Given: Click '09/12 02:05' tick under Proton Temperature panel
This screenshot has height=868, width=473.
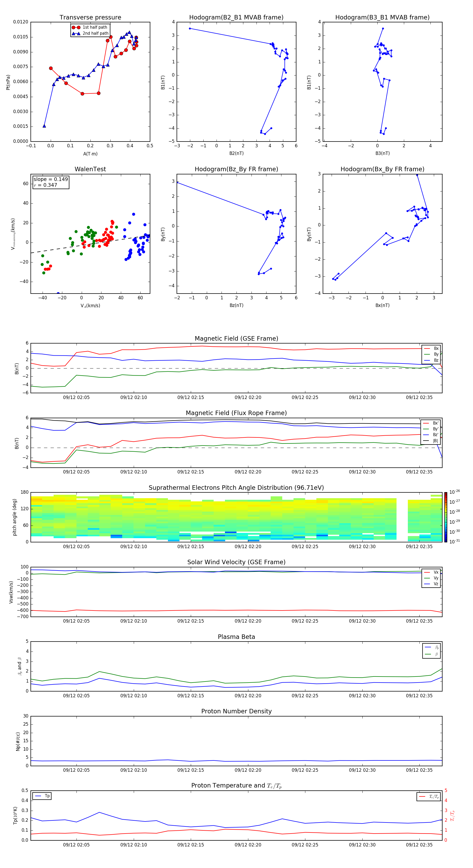Looking at the screenshot, I should pyautogui.click(x=76, y=845).
